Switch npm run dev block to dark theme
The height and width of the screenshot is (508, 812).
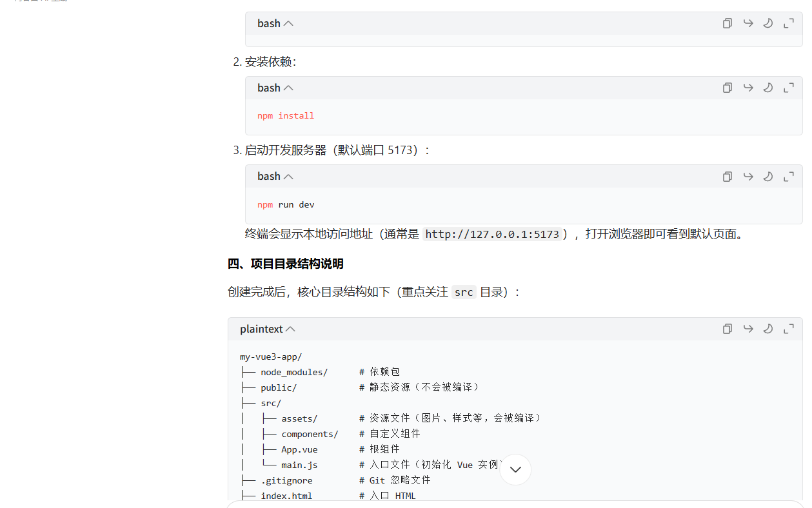[768, 176]
